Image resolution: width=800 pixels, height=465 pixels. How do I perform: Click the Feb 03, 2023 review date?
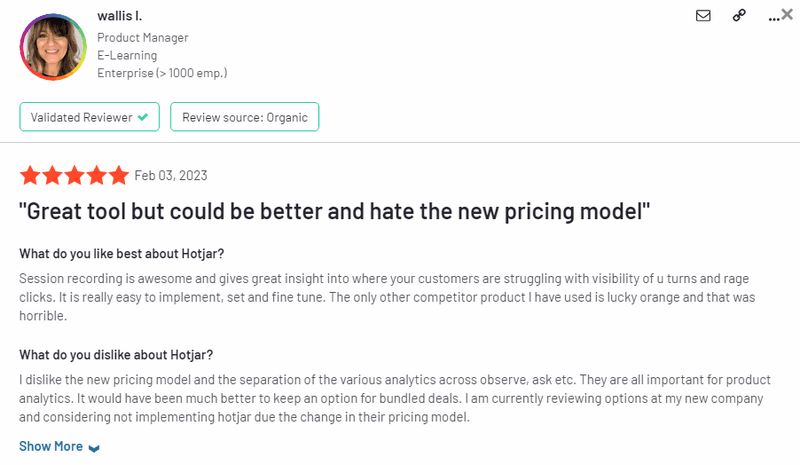click(x=171, y=176)
